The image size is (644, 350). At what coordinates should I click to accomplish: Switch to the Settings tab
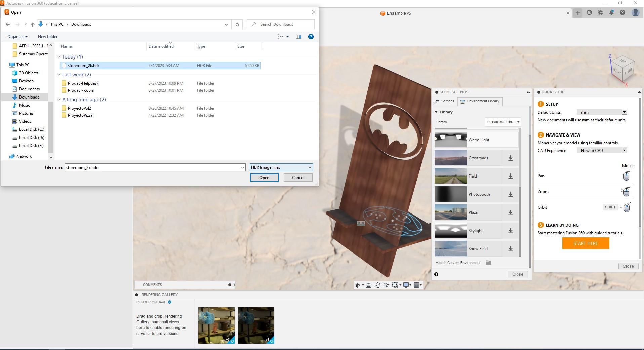click(444, 101)
